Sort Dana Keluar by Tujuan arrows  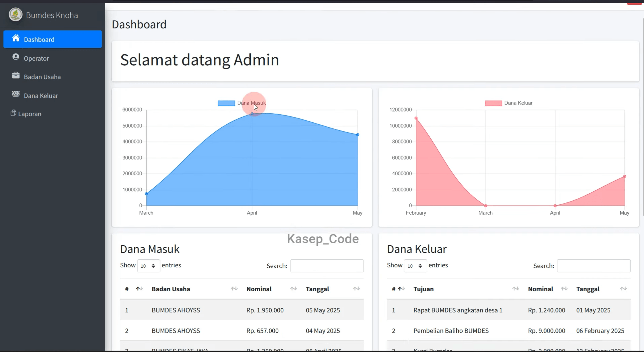coord(516,289)
